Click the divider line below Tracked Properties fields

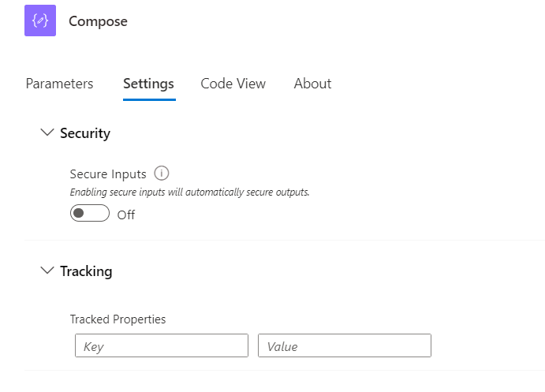[285, 370]
